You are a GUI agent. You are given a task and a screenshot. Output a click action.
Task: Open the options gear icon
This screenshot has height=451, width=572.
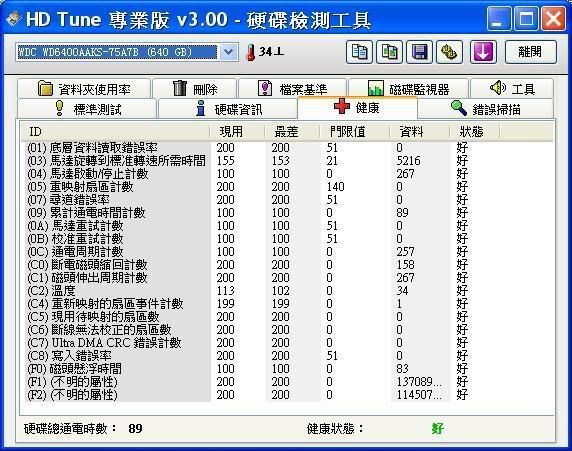449,52
